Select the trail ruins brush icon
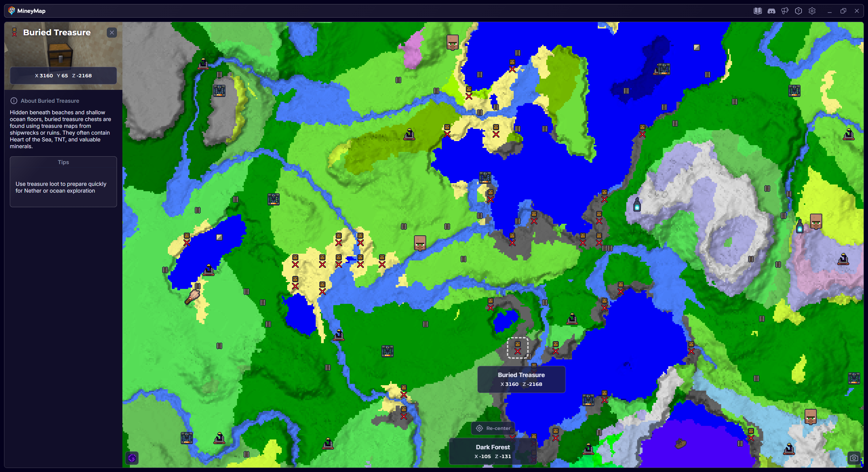The width and height of the screenshot is (868, 472). (x=192, y=297)
